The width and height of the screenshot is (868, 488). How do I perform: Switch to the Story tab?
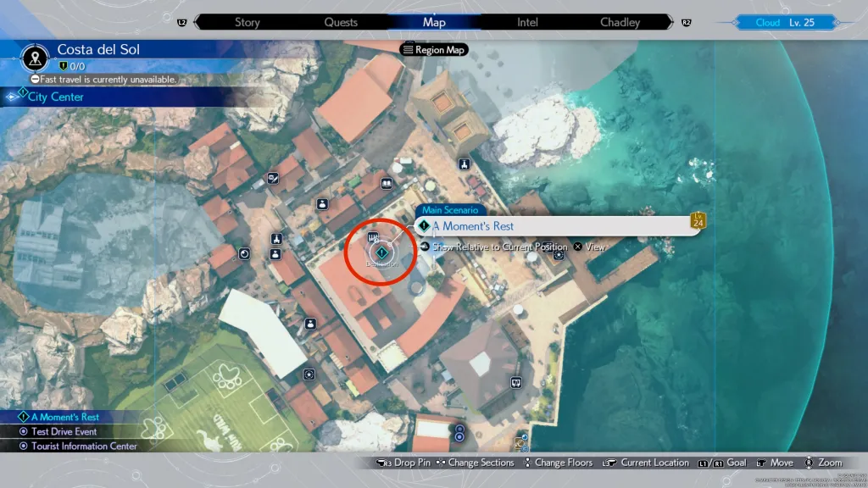point(247,22)
